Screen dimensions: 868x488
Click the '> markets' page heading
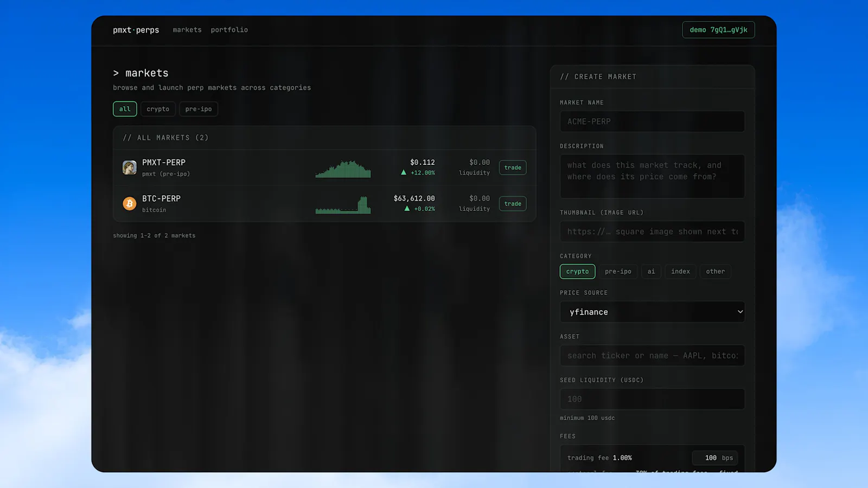[141, 73]
